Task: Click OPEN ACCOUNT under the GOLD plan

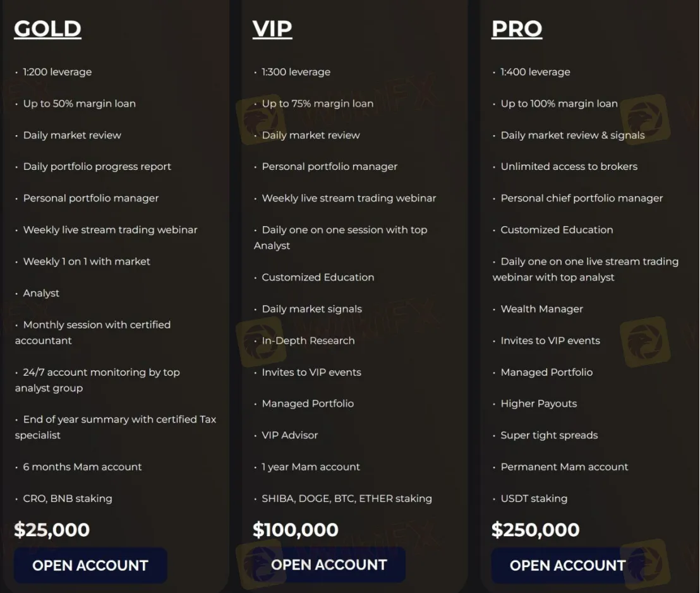Action: 90,565
